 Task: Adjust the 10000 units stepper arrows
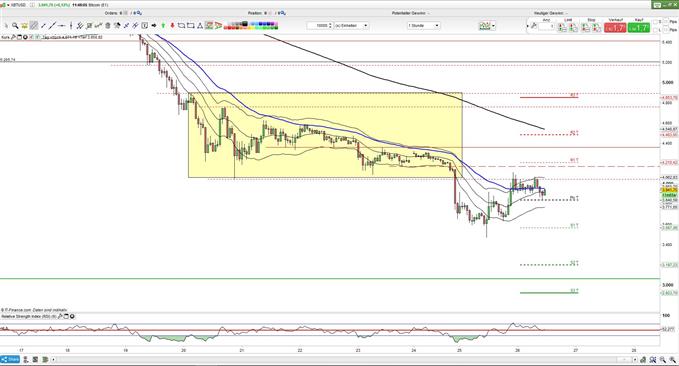331,26
